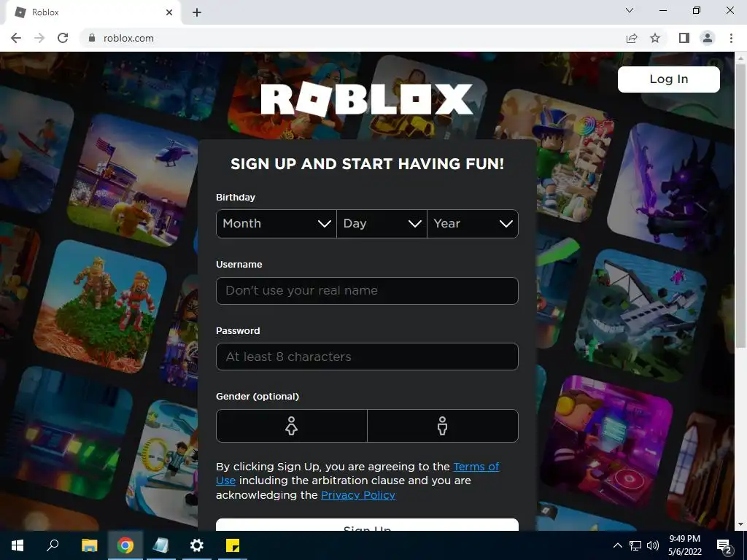Viewport: 747px width, 560px height.
Task: Click the shipwreck game thumbnail
Action: tap(640, 316)
